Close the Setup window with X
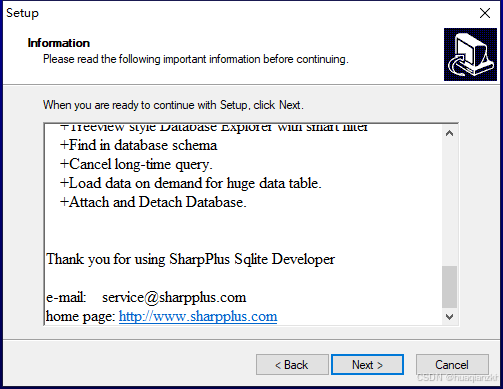Screen dimensions: 503x389 (x=485, y=13)
